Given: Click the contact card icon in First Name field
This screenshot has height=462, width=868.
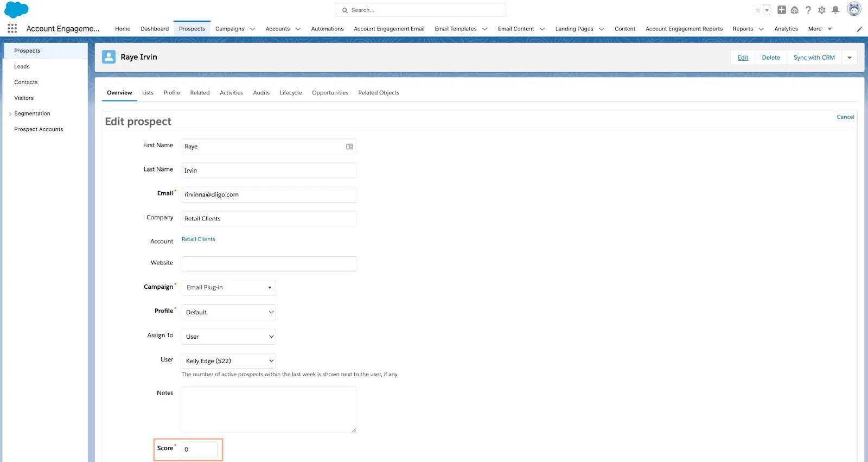Looking at the screenshot, I should click(x=349, y=147).
